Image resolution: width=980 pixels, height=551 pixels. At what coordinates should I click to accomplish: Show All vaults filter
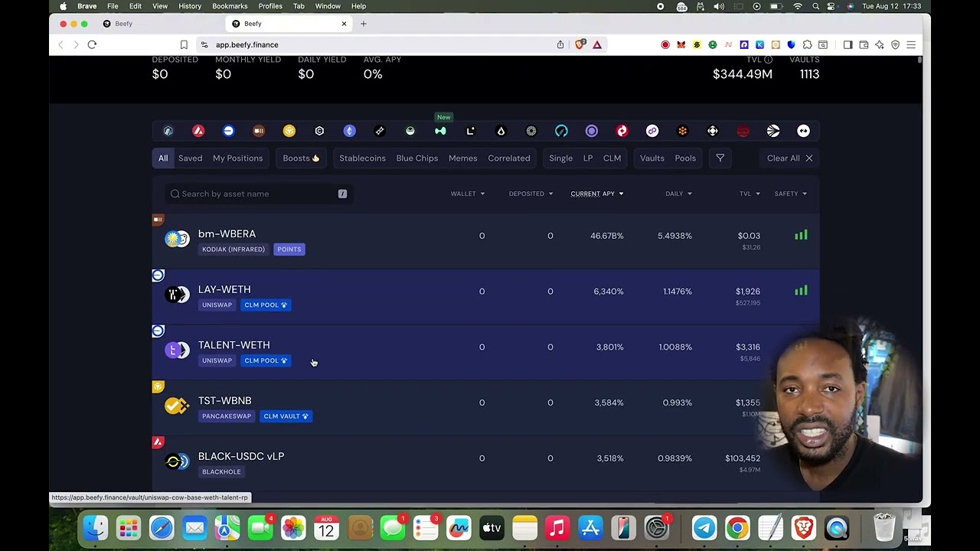163,158
